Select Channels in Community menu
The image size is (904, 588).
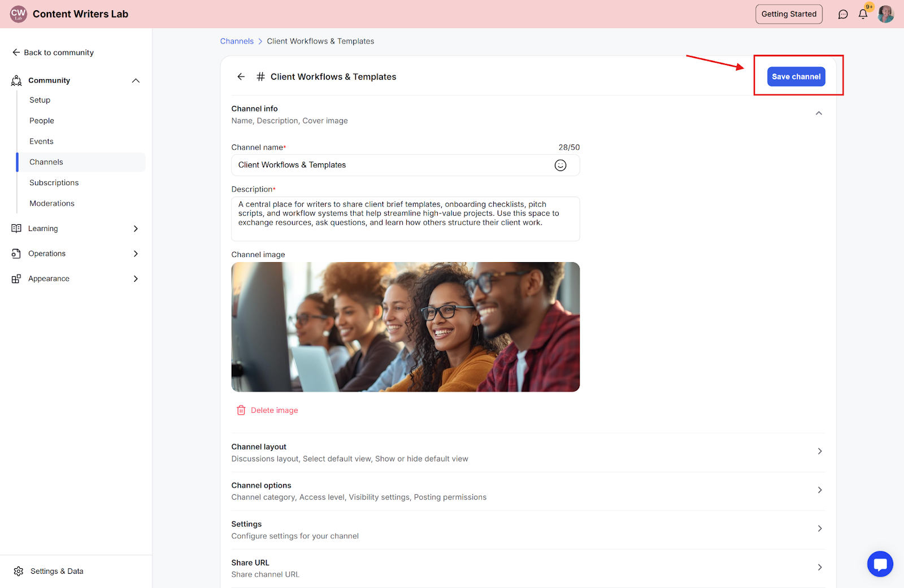[81, 162]
